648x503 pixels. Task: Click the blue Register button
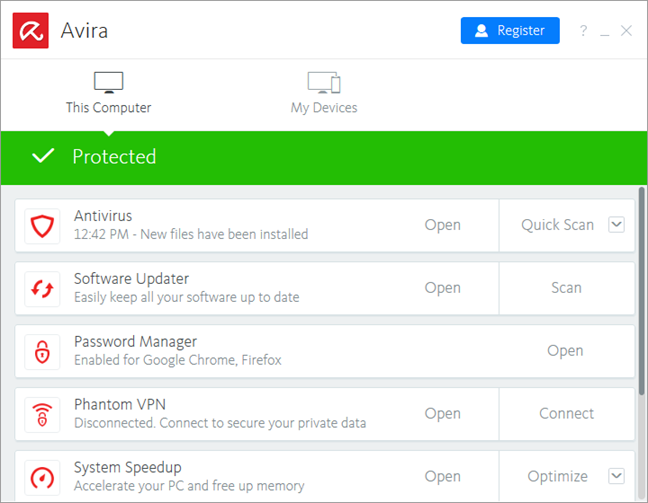coord(510,31)
